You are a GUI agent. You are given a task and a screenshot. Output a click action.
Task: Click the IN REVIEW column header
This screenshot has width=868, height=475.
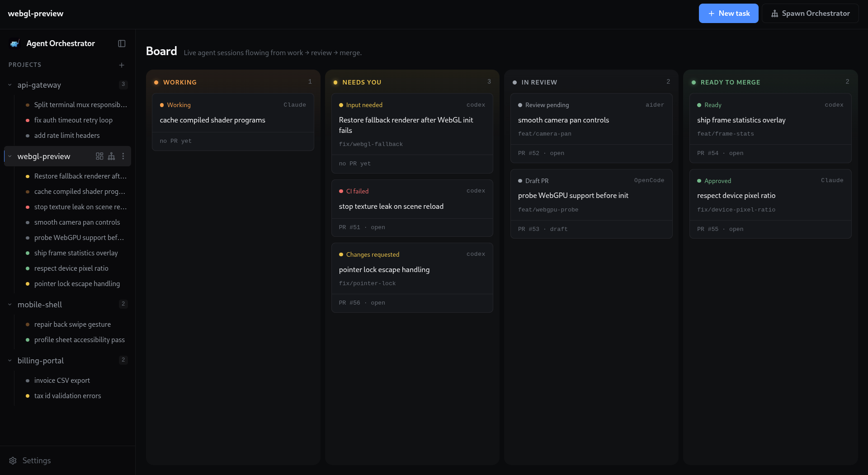click(x=539, y=82)
